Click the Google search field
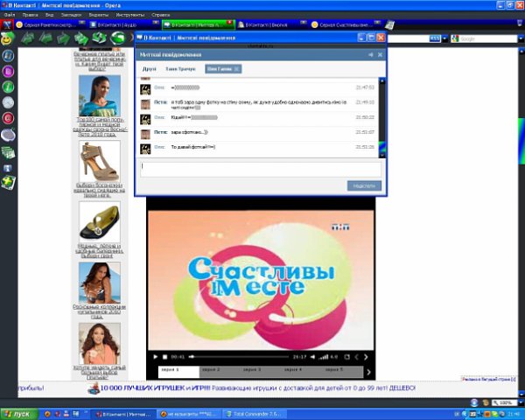525x420 pixels. [x=479, y=39]
